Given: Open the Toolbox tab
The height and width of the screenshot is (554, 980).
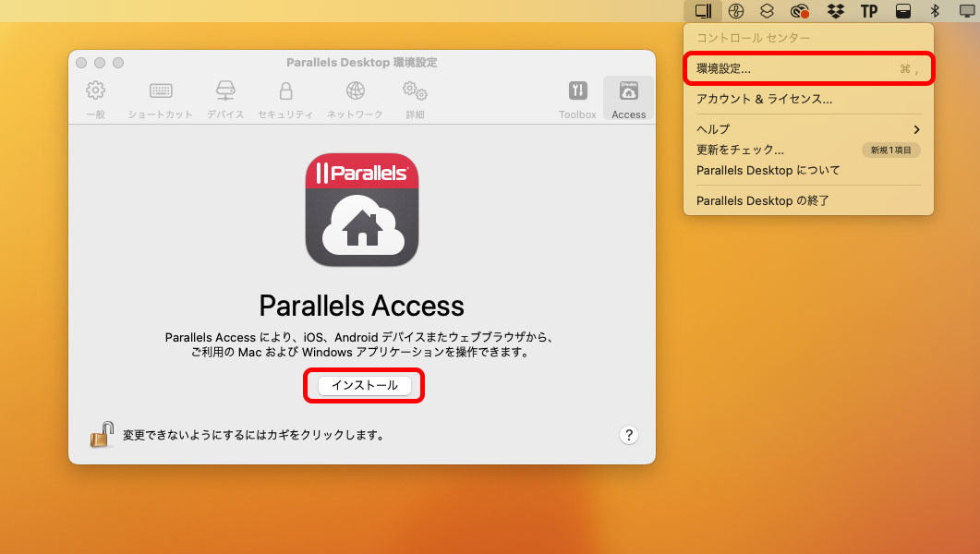Looking at the screenshot, I should tap(577, 100).
